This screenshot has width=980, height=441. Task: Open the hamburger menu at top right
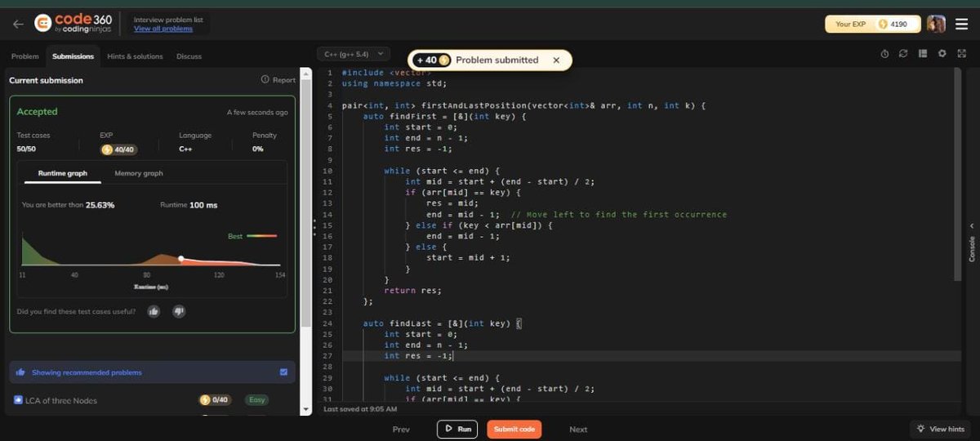(962, 24)
